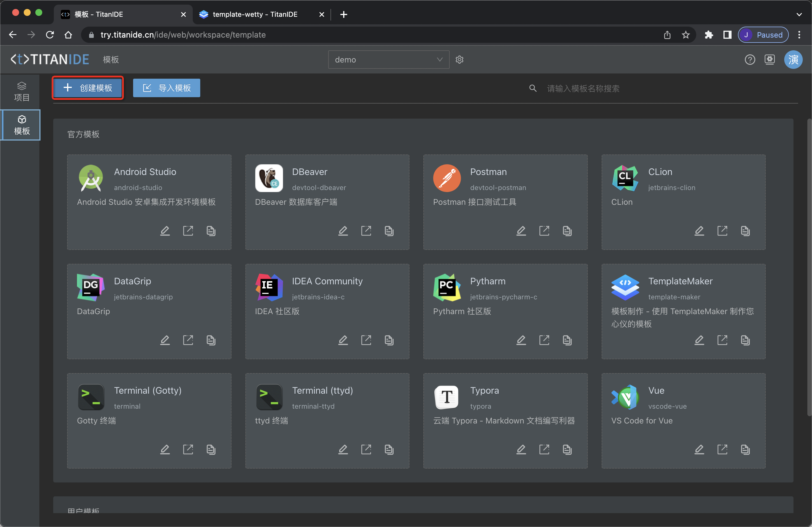
Task: Click the help question mark icon
Action: 749,60
